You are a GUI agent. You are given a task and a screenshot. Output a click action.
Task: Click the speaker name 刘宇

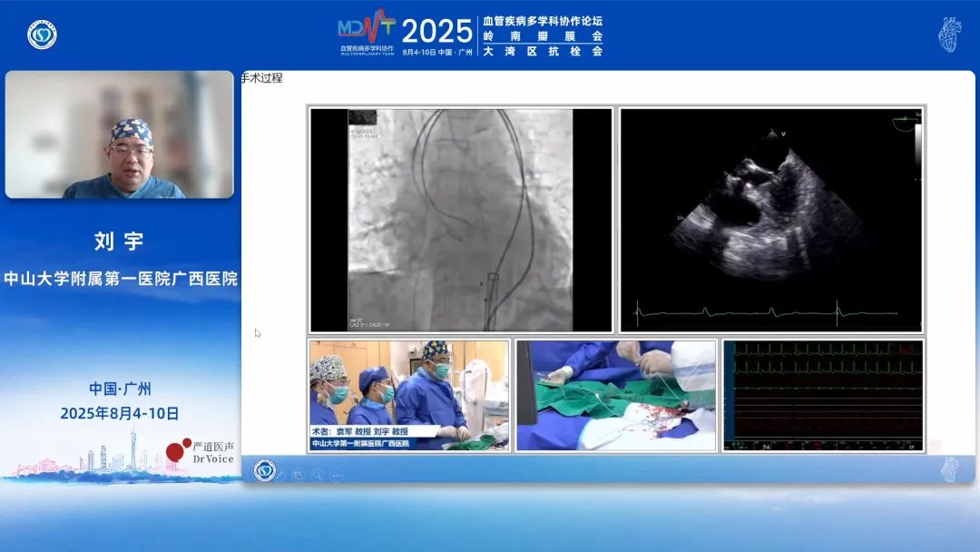pyautogui.click(x=119, y=241)
